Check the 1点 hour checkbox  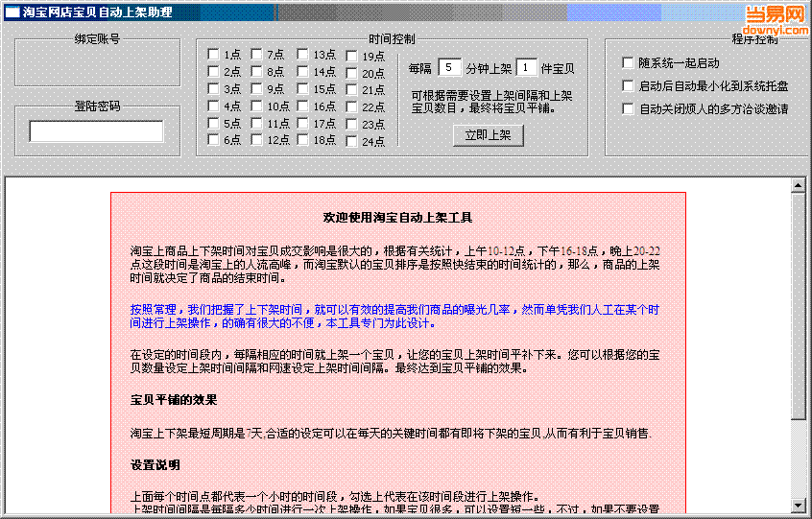pos(213,54)
